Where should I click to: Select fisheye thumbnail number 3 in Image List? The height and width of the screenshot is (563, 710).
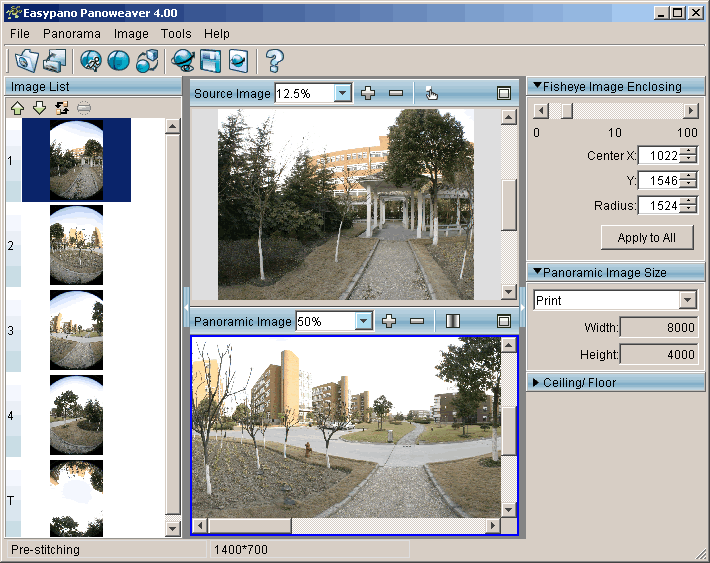click(76, 329)
